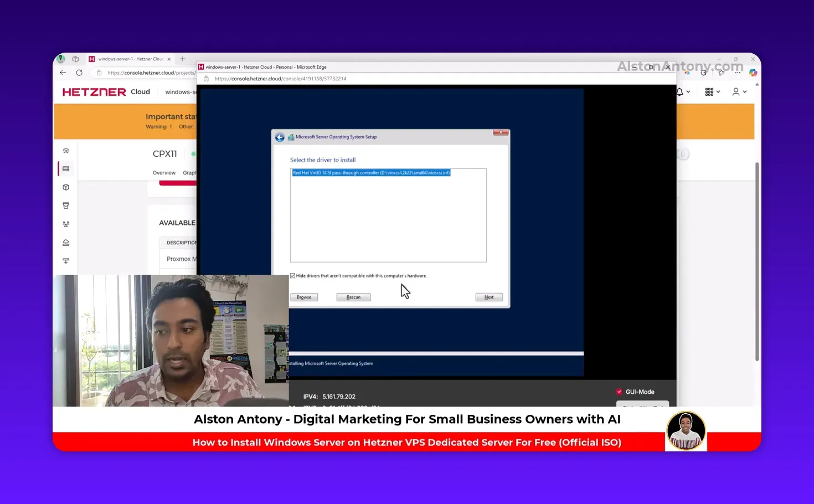Open the cube-shaped icon in Hetzner sidebar
Screen dimensions: 814x504
66,187
